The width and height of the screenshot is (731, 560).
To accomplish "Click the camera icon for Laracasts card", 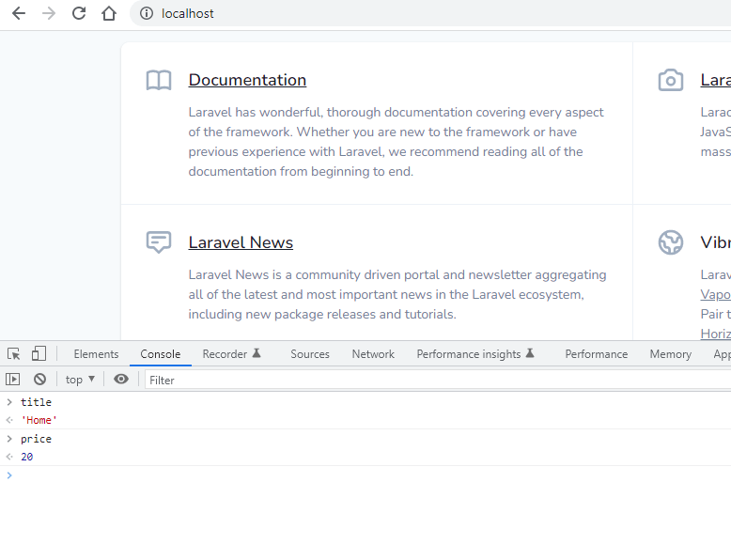I will pos(670,80).
